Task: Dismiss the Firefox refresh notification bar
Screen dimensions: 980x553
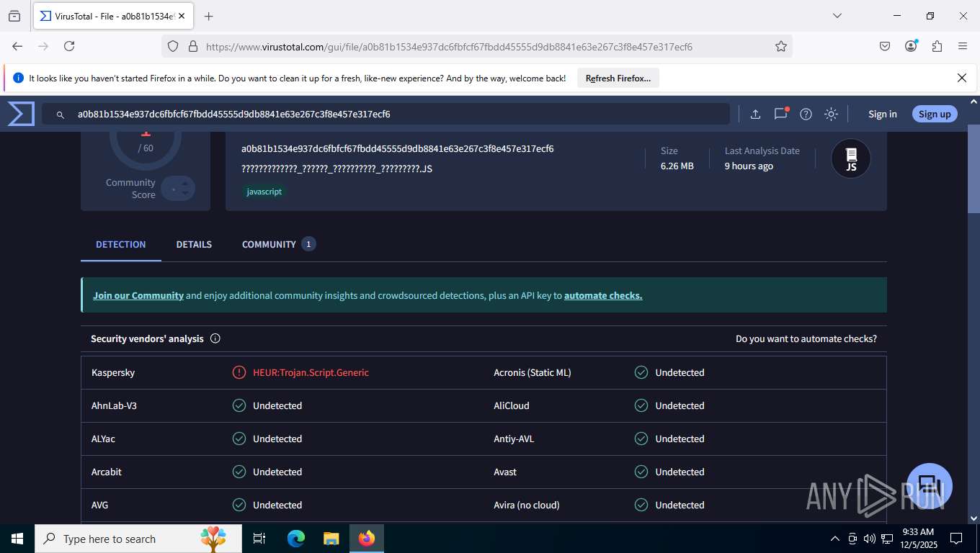Action: [962, 78]
